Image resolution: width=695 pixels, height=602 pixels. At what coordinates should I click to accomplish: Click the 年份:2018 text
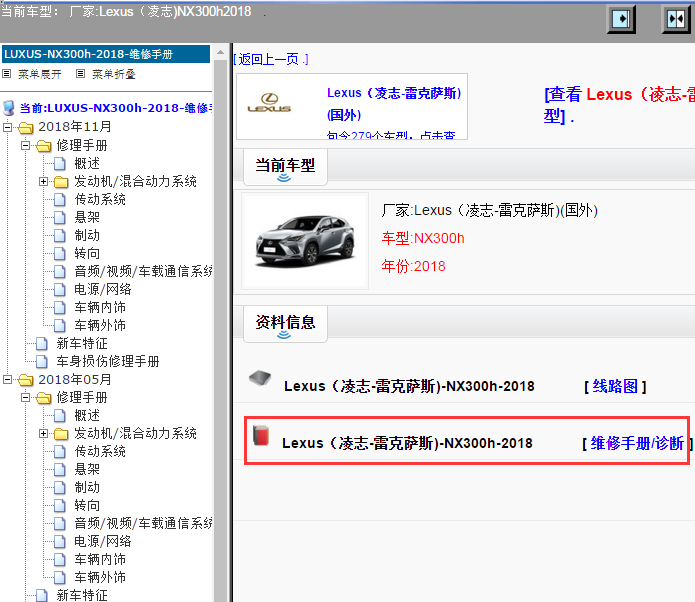(413, 266)
